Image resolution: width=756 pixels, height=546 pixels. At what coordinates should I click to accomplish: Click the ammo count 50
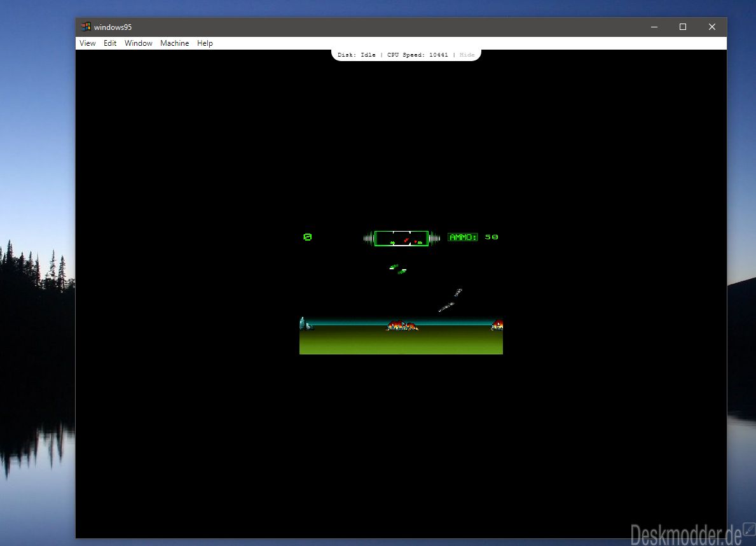pos(491,237)
